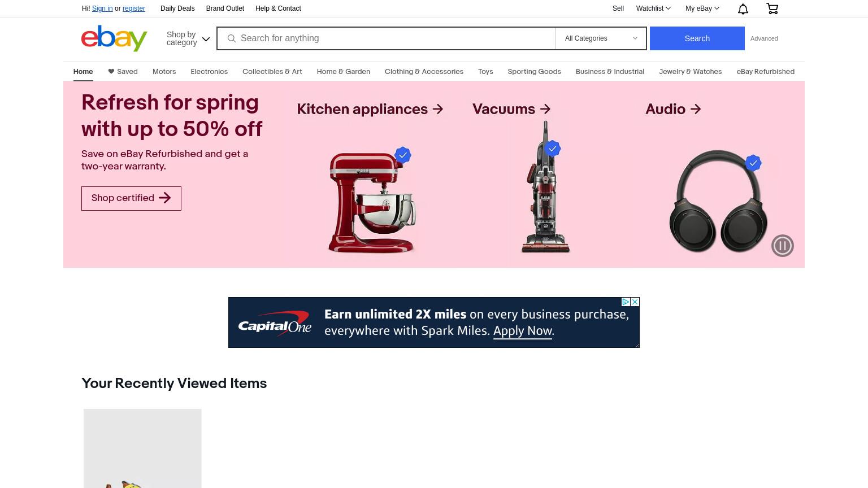Click the heart Saved icon

pyautogui.click(x=111, y=71)
